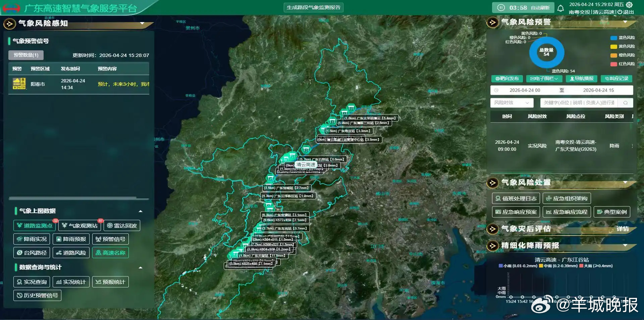Click the blue 蓝色风险 legend swatch
Screen dimensions: 644x320
pos(613,38)
